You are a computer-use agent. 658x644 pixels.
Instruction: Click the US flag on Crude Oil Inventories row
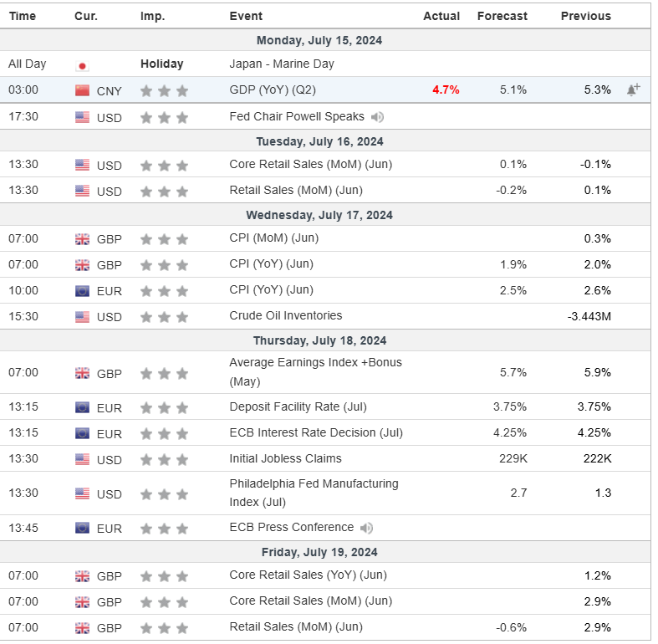pos(82,317)
